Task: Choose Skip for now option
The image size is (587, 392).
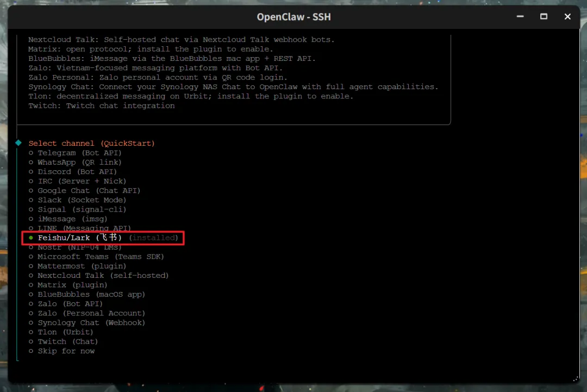Action: click(x=62, y=351)
